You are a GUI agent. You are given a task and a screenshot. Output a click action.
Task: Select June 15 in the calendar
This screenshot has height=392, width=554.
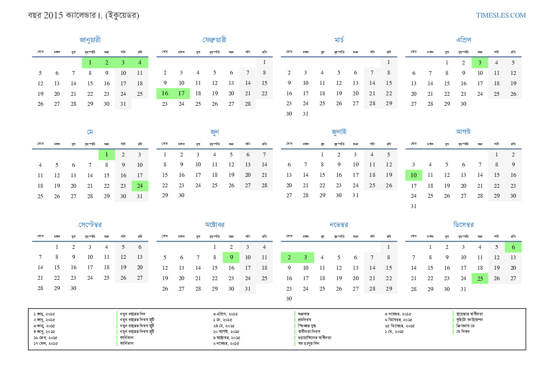(165, 175)
